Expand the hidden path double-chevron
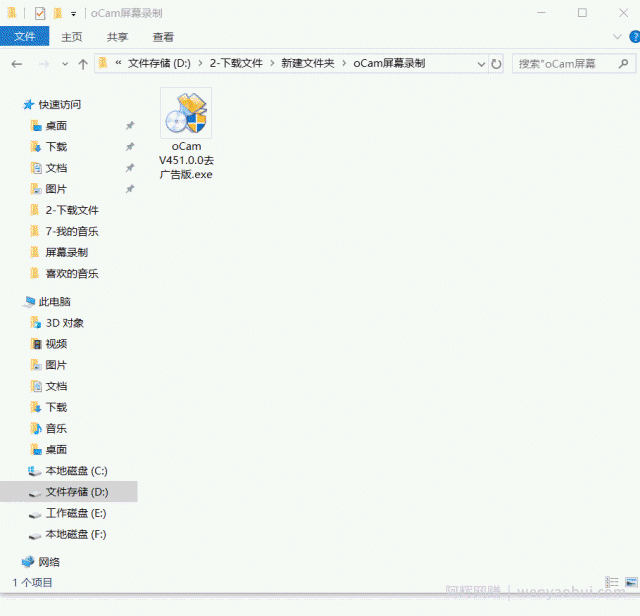The height and width of the screenshot is (616, 640). [118, 63]
